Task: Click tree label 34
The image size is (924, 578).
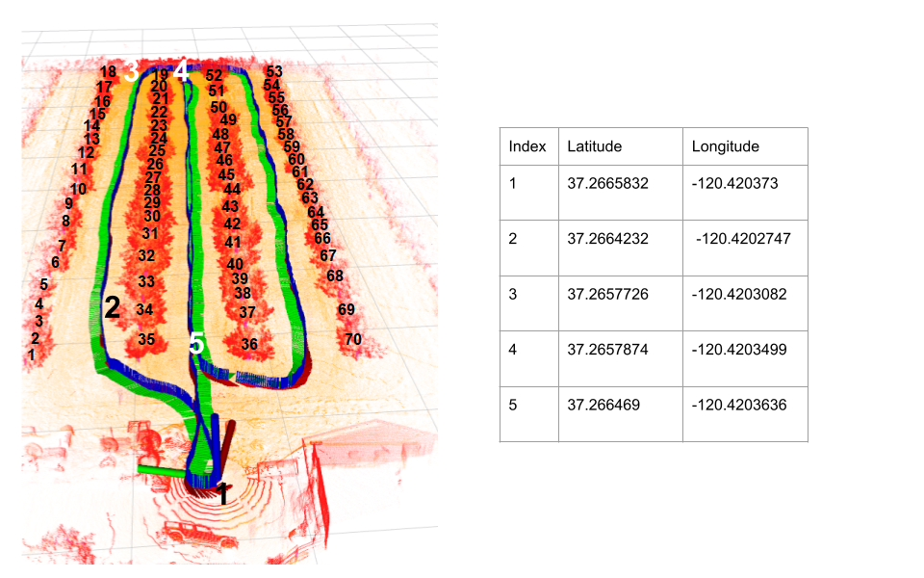Action: [144, 309]
